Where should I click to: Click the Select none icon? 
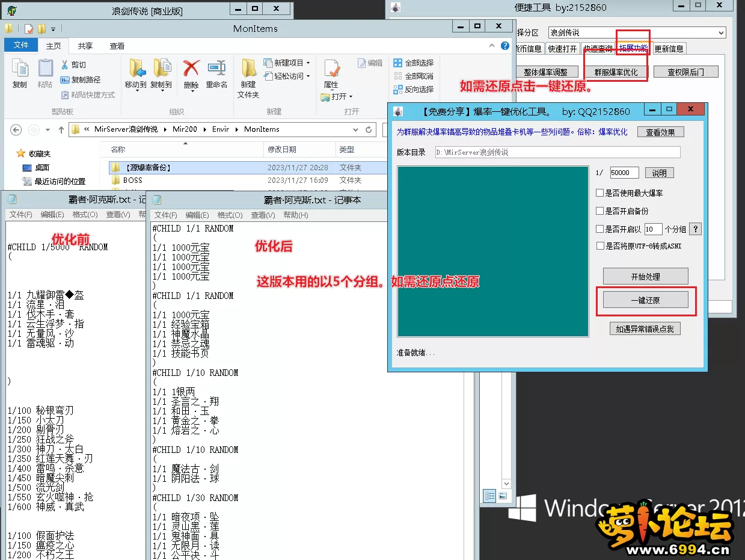click(x=398, y=76)
